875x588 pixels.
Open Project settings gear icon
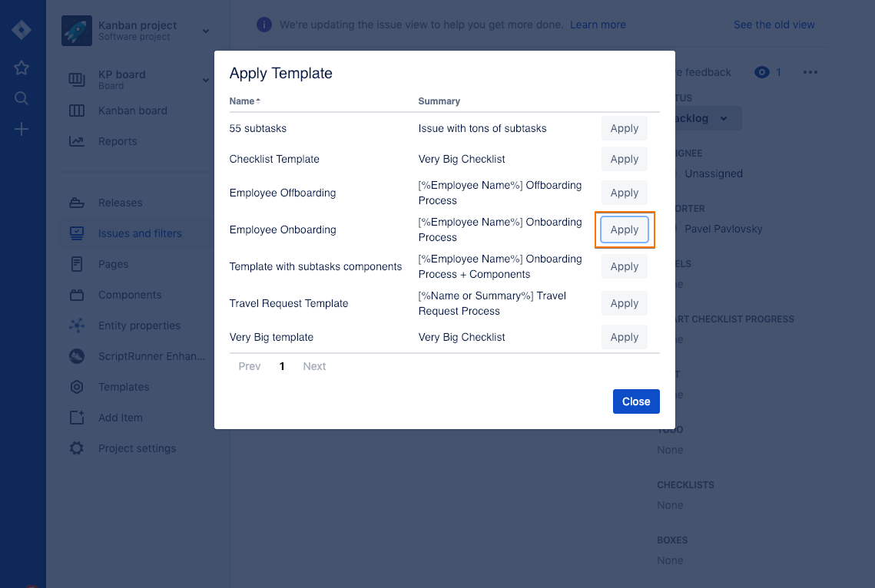[77, 448]
